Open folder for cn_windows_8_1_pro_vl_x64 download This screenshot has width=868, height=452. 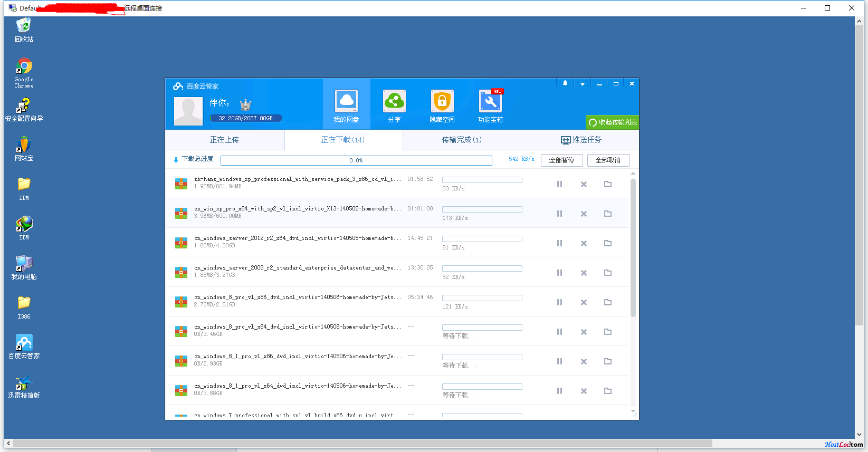608,391
